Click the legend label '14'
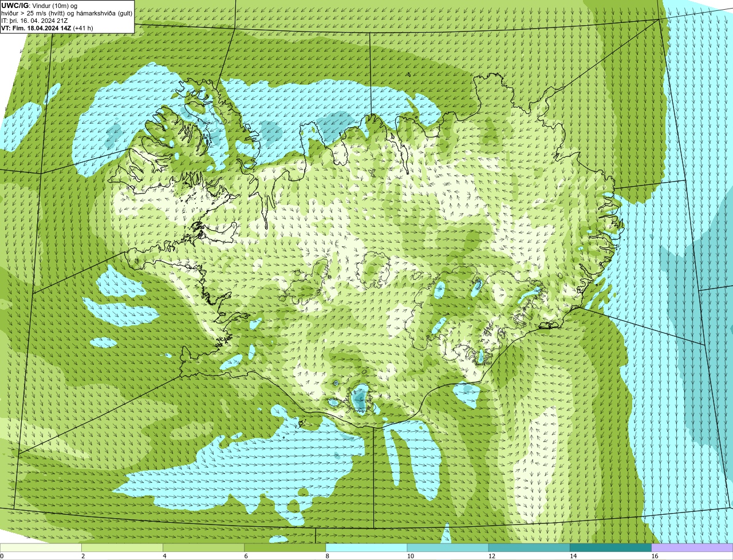Screen dimensions: 733x560 tap(573, 556)
